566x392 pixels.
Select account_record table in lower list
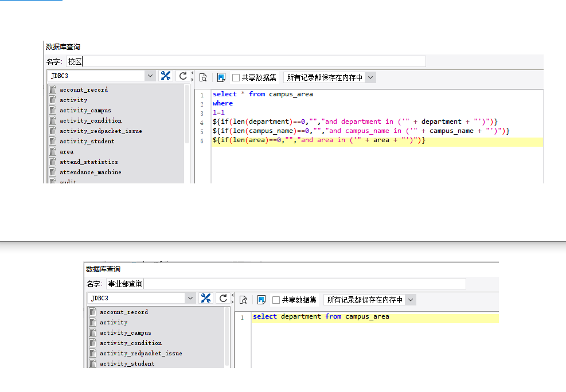point(124,312)
